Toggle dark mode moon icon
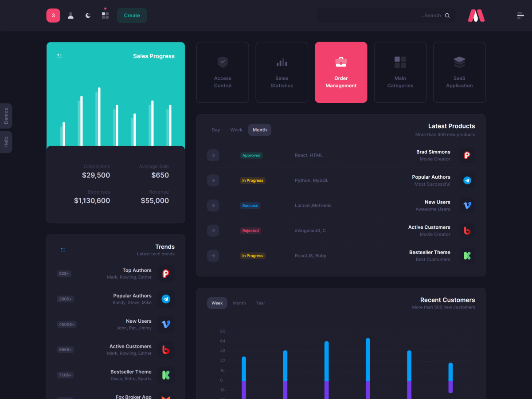This screenshot has width=532, height=399. (88, 16)
